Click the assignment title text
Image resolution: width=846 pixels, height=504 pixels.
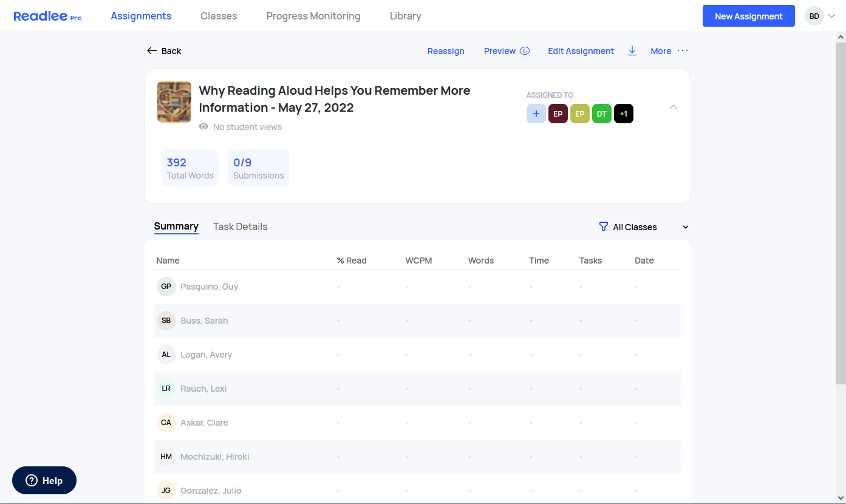click(x=335, y=99)
